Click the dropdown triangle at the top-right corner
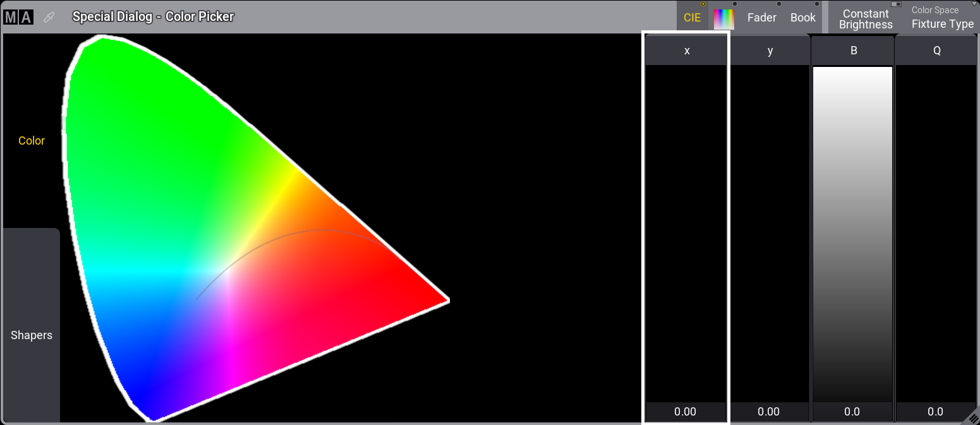 [973, 3]
